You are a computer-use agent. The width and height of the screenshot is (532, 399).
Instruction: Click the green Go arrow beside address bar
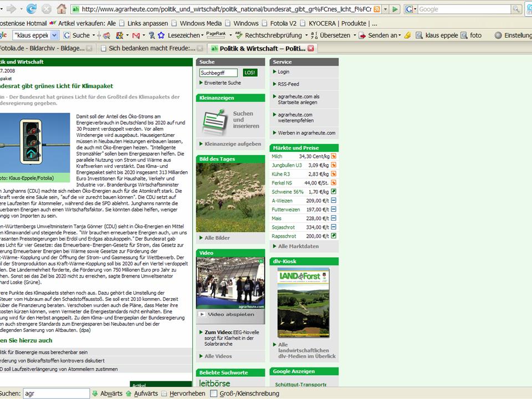395,9
